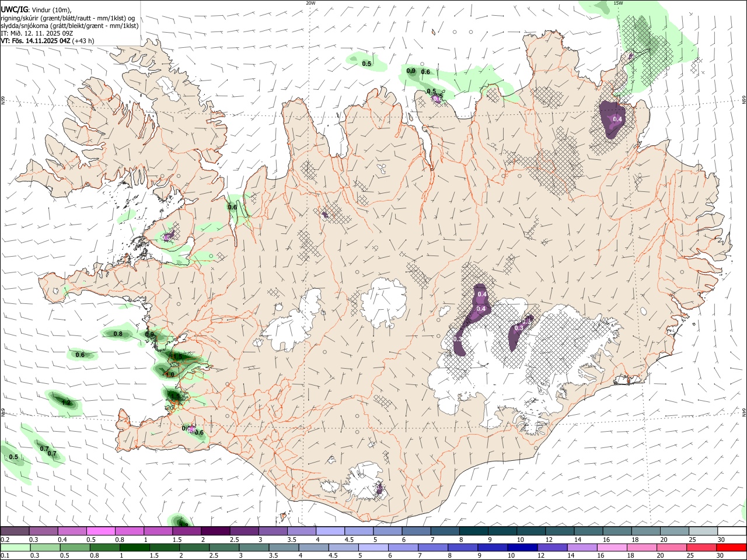Pick bottom-row green swatch between 0.5 and 0.8
The image size is (747, 560).
click(x=75, y=547)
